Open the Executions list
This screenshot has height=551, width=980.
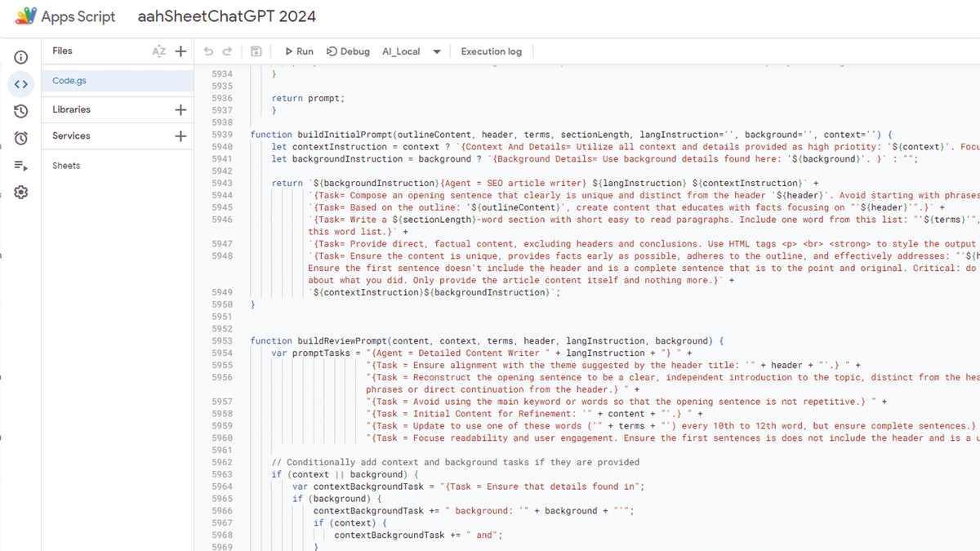click(20, 164)
